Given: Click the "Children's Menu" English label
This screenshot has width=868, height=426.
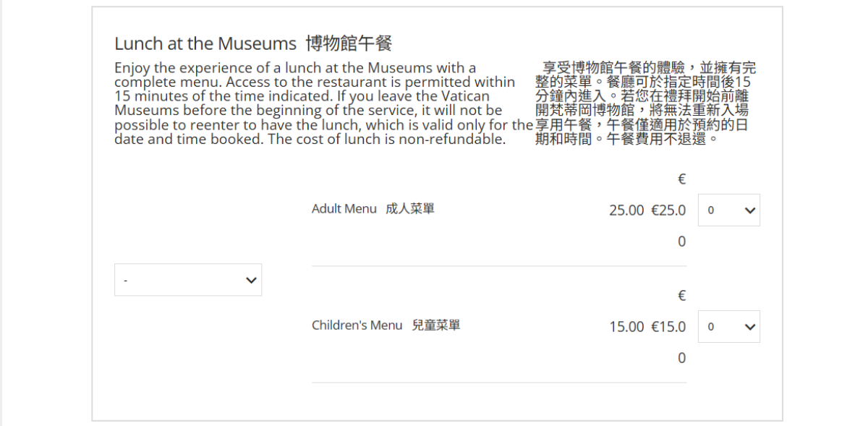Looking at the screenshot, I should coord(357,325).
